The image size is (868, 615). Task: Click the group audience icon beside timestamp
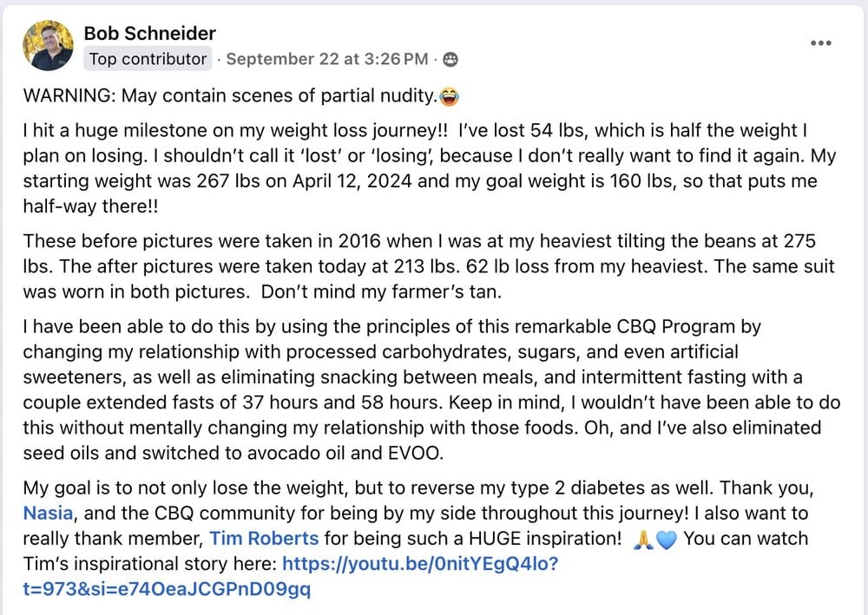pos(450,60)
